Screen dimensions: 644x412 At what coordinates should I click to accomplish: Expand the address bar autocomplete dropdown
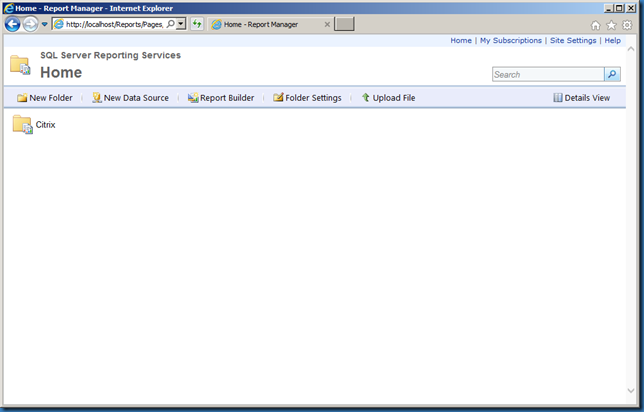click(181, 24)
